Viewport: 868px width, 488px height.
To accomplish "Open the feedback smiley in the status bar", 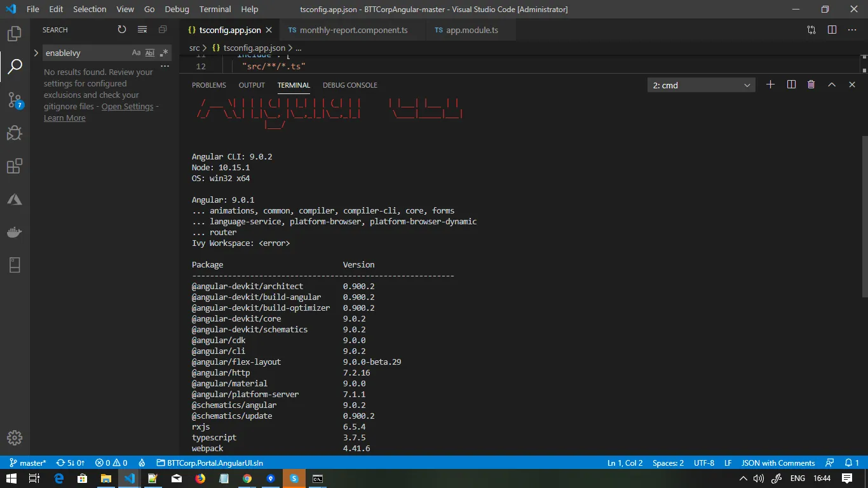I will [x=829, y=463].
